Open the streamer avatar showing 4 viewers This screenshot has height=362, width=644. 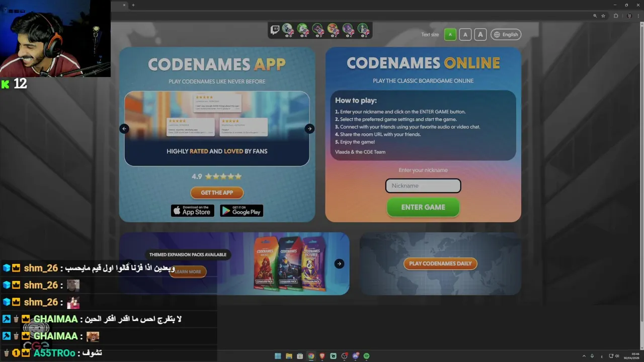tap(303, 30)
